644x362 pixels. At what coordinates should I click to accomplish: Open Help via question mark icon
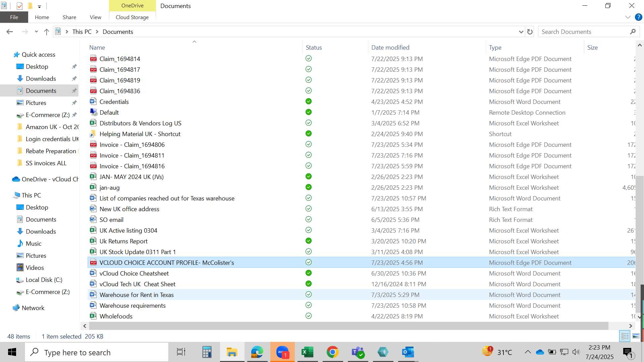639,17
